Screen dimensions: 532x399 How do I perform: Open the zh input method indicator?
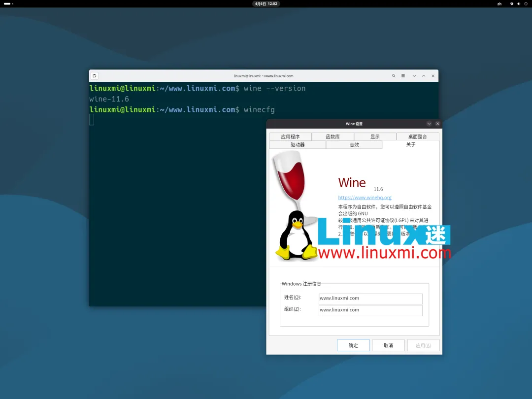point(499,4)
